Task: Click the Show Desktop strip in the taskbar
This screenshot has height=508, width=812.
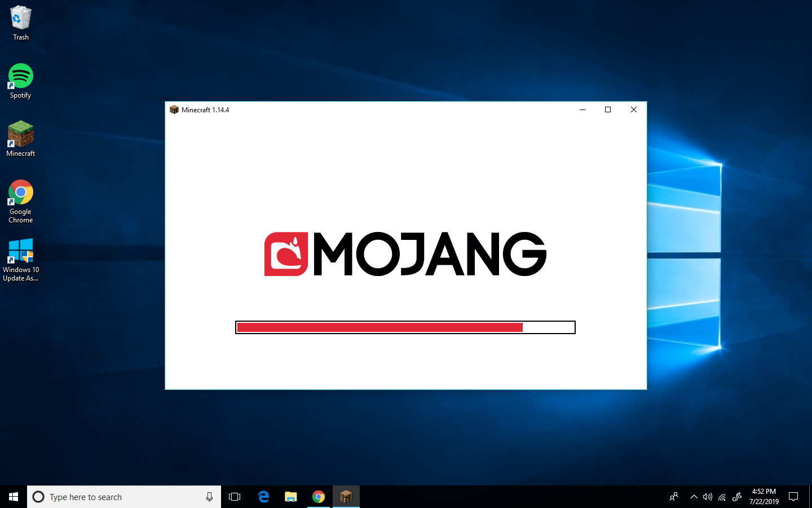Action: click(x=810, y=497)
